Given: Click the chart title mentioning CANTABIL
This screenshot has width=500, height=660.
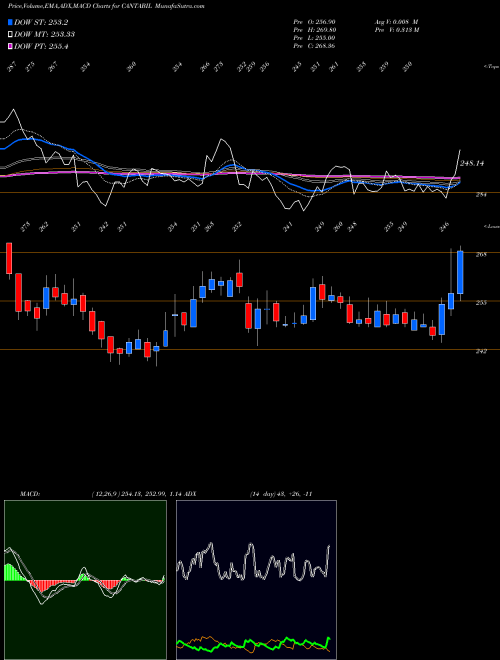Looking at the screenshot, I should 106,7.
